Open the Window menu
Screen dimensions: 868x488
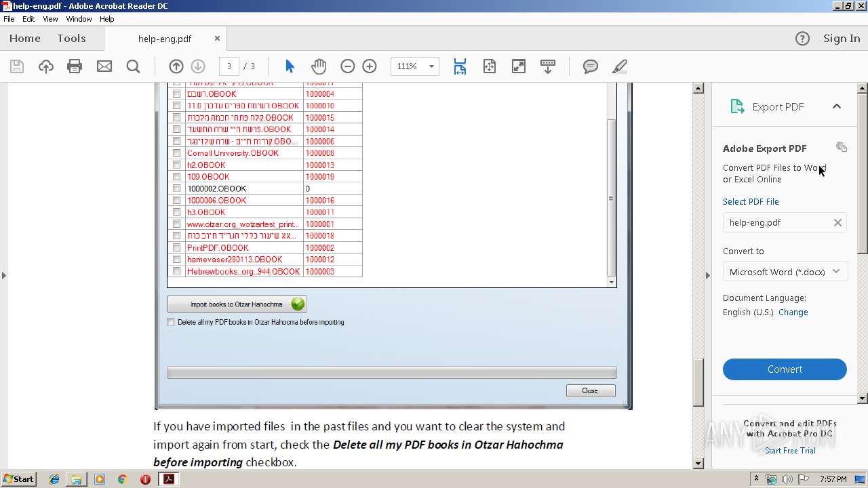click(x=79, y=19)
